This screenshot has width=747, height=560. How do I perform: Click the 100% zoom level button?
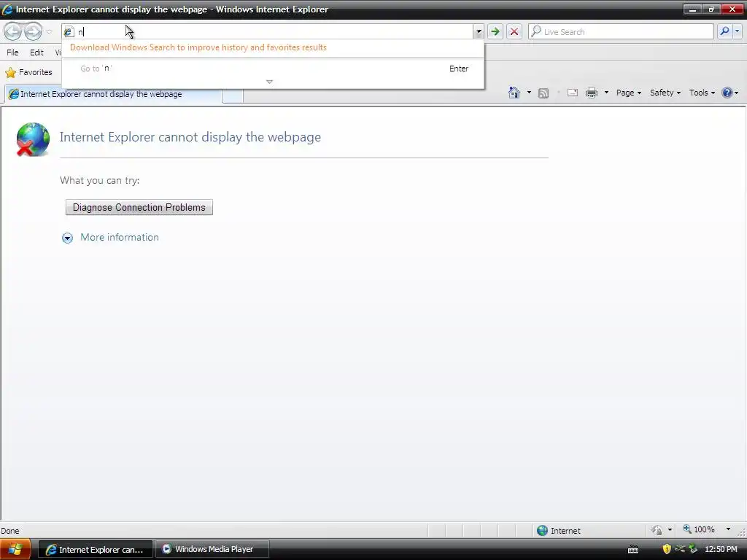click(x=699, y=529)
